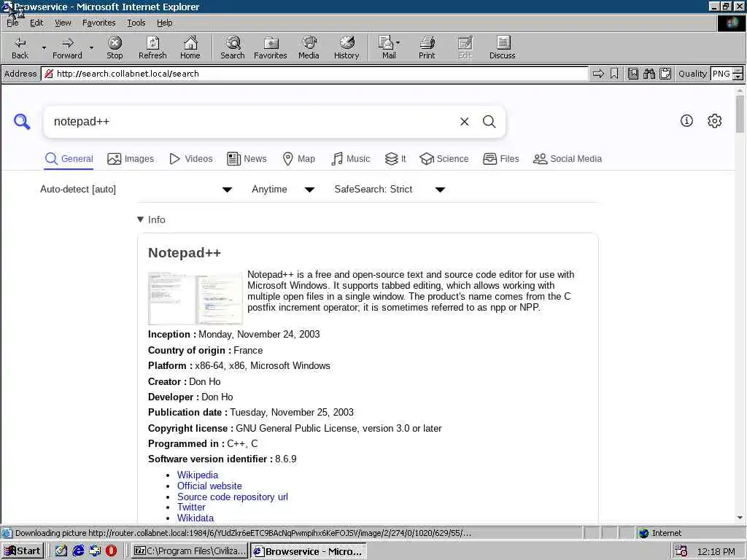Image resolution: width=747 pixels, height=560 pixels.
Task: Open the Anytime time-range dropdown
Action: pyautogui.click(x=284, y=190)
